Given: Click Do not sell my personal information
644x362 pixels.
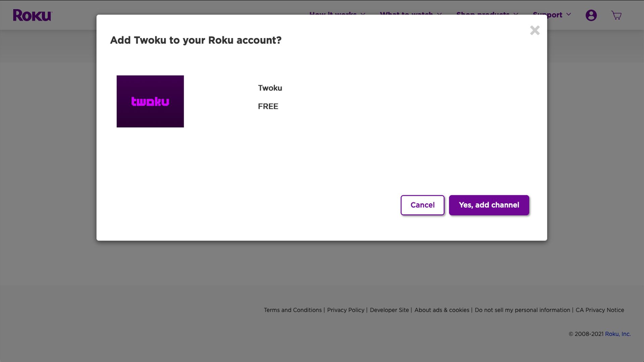Looking at the screenshot, I should 522,310.
